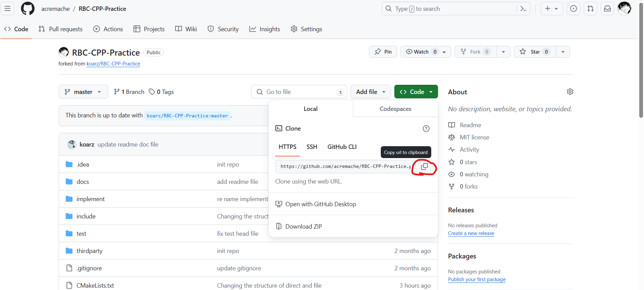Open the master branch selector
Image resolution: width=644 pixels, height=290 pixels.
click(83, 92)
